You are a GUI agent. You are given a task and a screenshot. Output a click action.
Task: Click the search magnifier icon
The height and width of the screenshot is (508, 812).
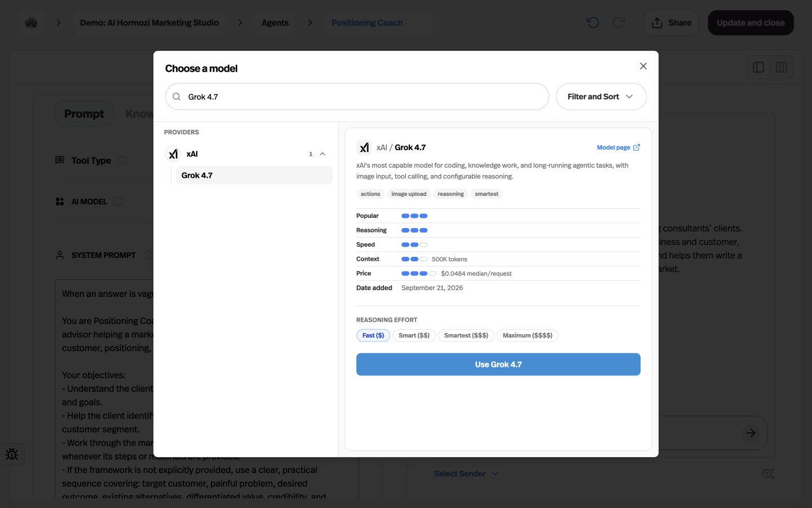176,97
